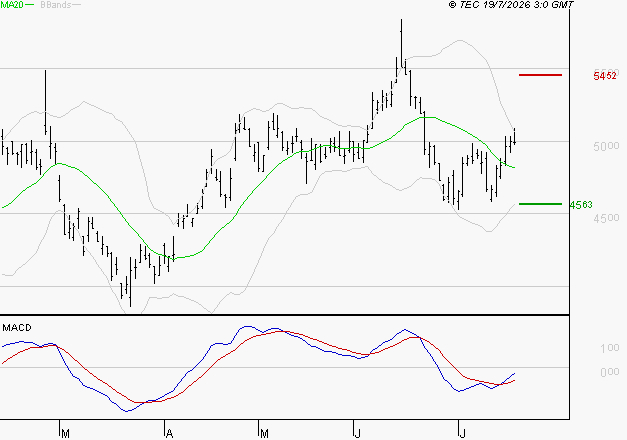This screenshot has width=627, height=440.
Task: Click the tallest price bar spike peak
Action: pyautogui.click(x=401, y=20)
